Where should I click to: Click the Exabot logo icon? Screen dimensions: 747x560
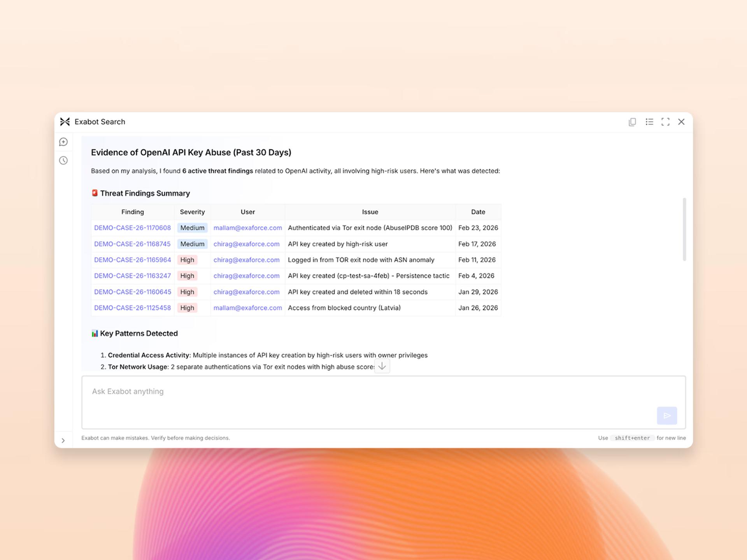65,122
